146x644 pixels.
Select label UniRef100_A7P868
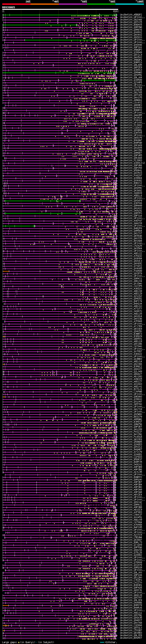[131, 321]
